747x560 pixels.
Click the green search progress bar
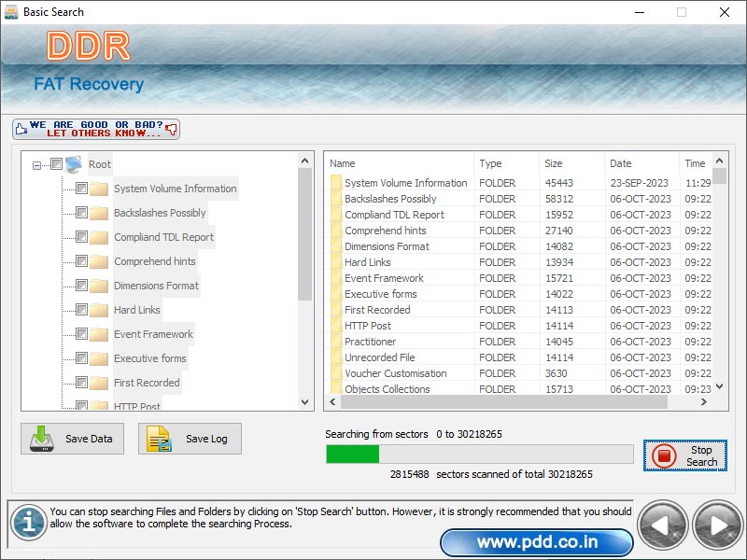point(352,455)
